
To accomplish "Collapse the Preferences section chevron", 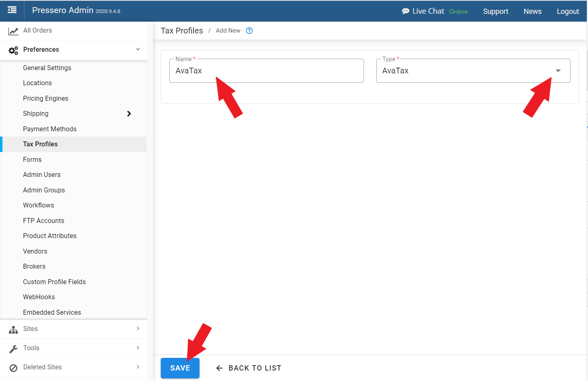I will (x=138, y=49).
